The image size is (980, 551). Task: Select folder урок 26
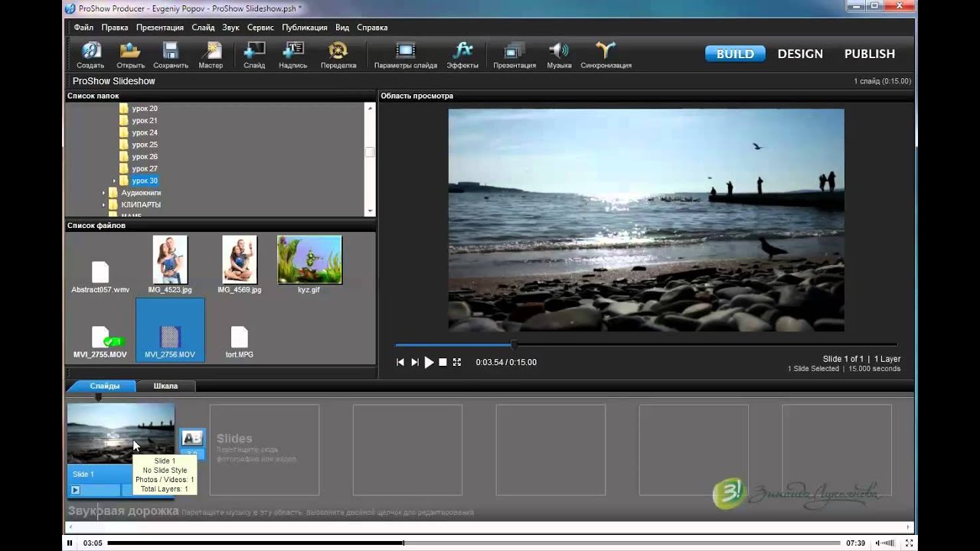[x=144, y=157]
